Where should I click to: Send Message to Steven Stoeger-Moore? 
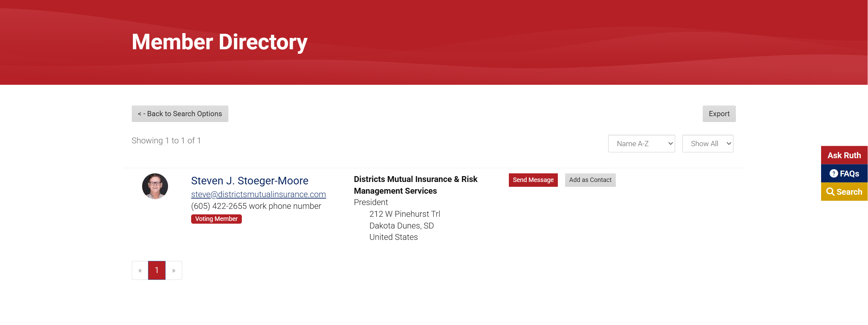point(533,180)
